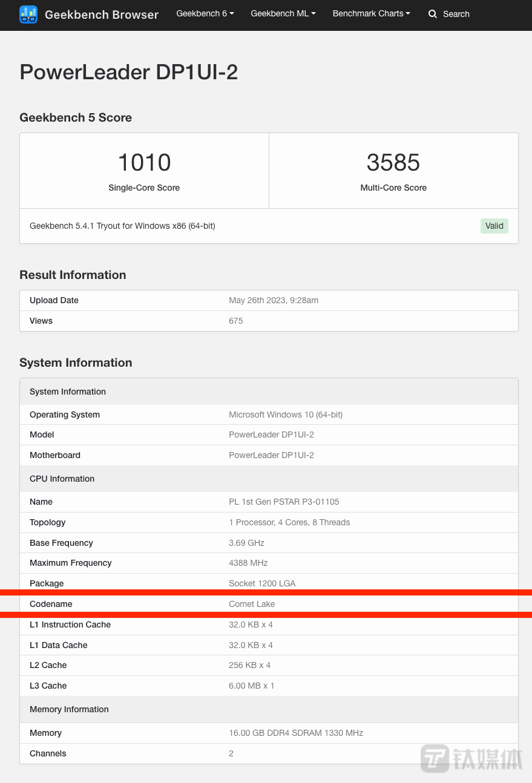This screenshot has height=783, width=532.
Task: Click the CPU Information section header
Action: pyautogui.click(x=269, y=479)
